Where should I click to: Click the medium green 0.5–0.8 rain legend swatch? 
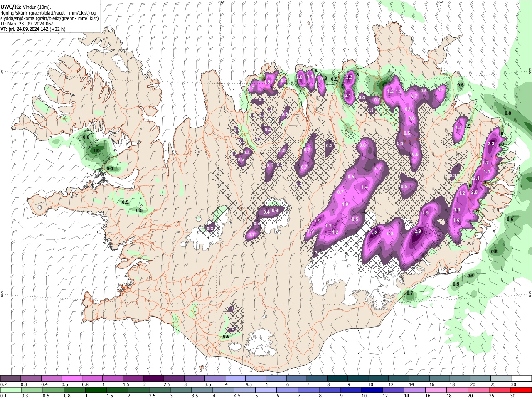[53, 390]
